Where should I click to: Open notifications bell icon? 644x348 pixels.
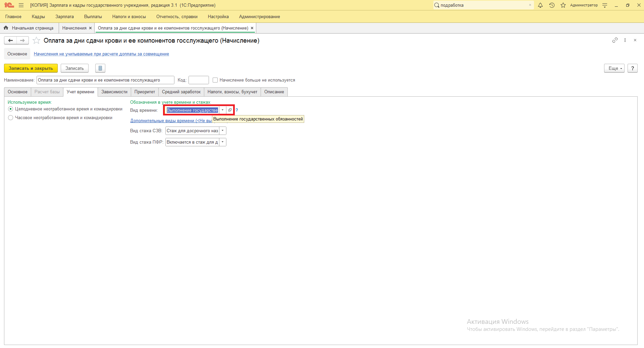click(540, 5)
